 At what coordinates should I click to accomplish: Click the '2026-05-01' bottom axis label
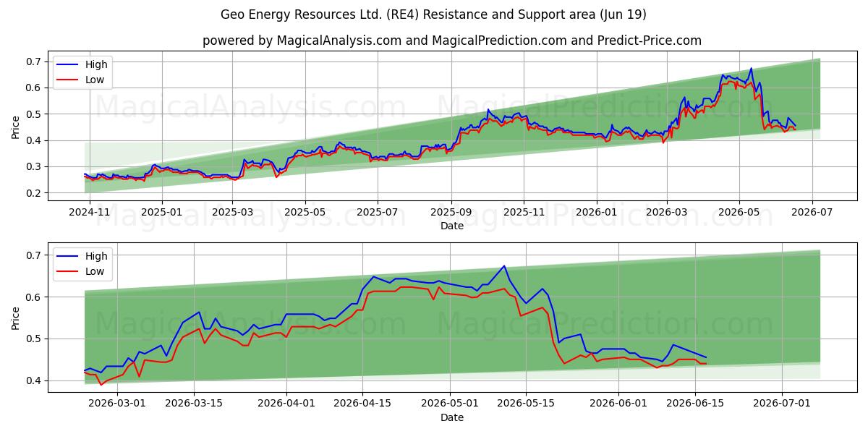[x=450, y=404]
